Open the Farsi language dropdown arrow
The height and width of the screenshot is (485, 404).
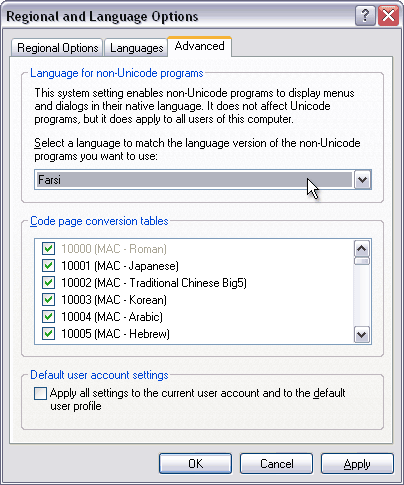point(362,180)
